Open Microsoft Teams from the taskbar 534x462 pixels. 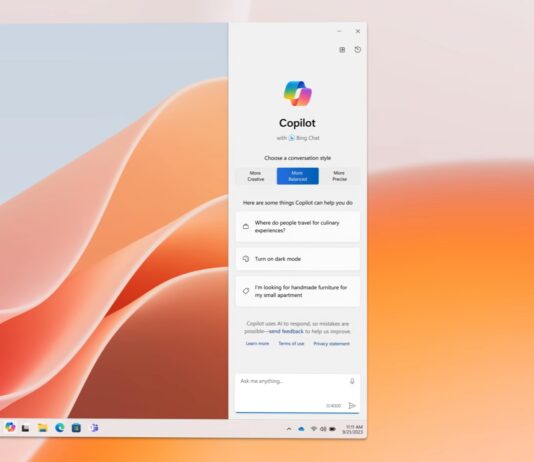(94, 428)
